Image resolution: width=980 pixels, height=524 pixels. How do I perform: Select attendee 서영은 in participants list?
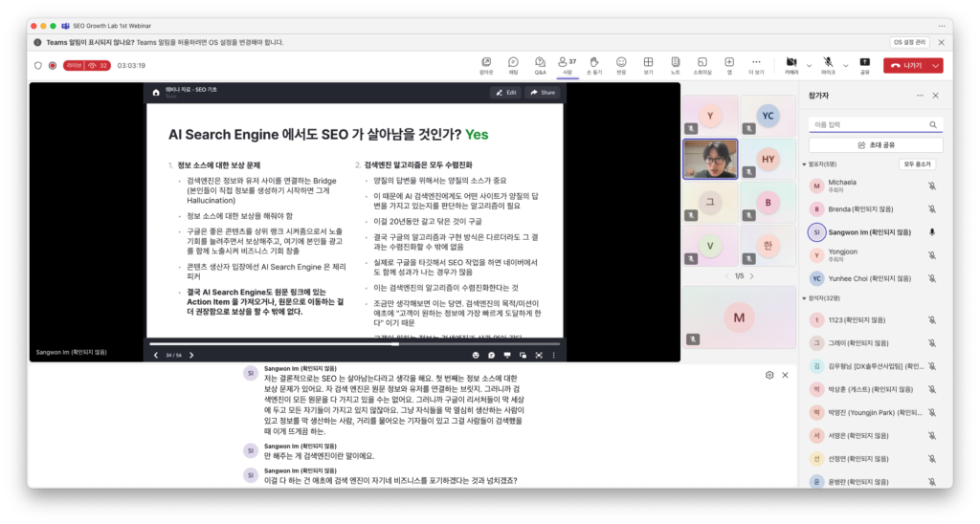874,435
